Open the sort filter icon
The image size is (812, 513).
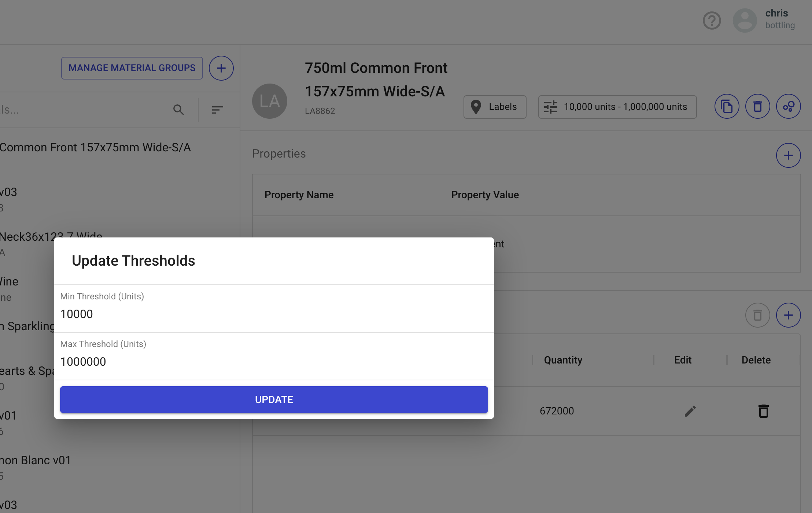[217, 110]
